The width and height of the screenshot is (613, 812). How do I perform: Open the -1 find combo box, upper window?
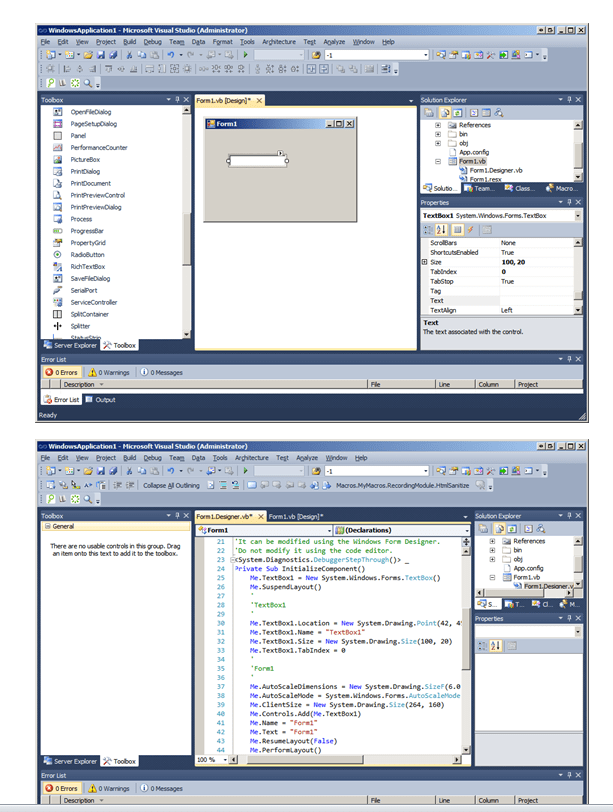click(x=426, y=55)
